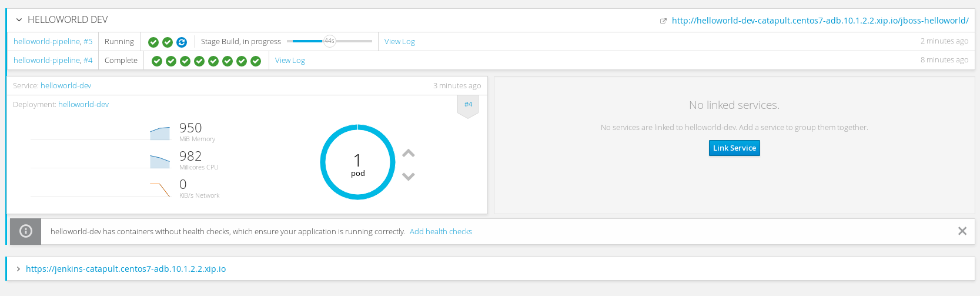Click the Running status of pipeline #5
This screenshot has width=980, height=296.
click(119, 42)
